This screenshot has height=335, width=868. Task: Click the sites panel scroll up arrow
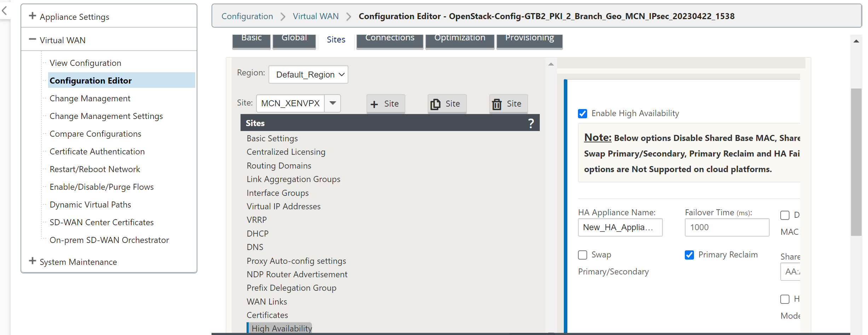click(551, 64)
